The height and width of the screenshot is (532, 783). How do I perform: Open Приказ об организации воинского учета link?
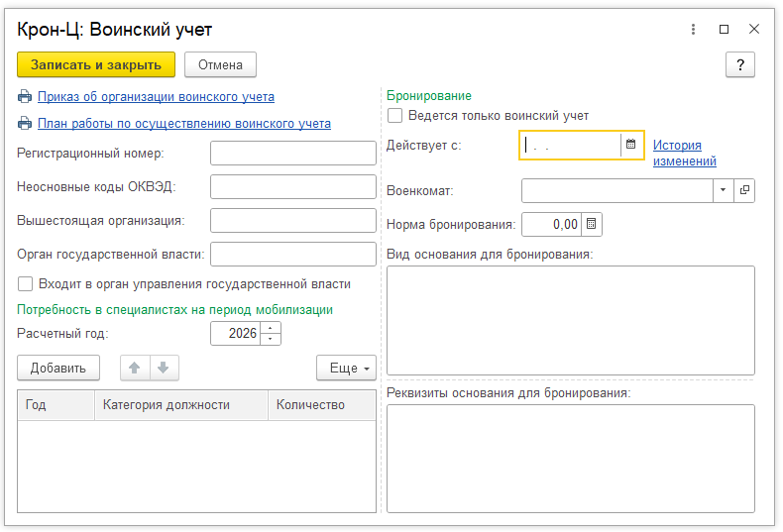point(156,97)
